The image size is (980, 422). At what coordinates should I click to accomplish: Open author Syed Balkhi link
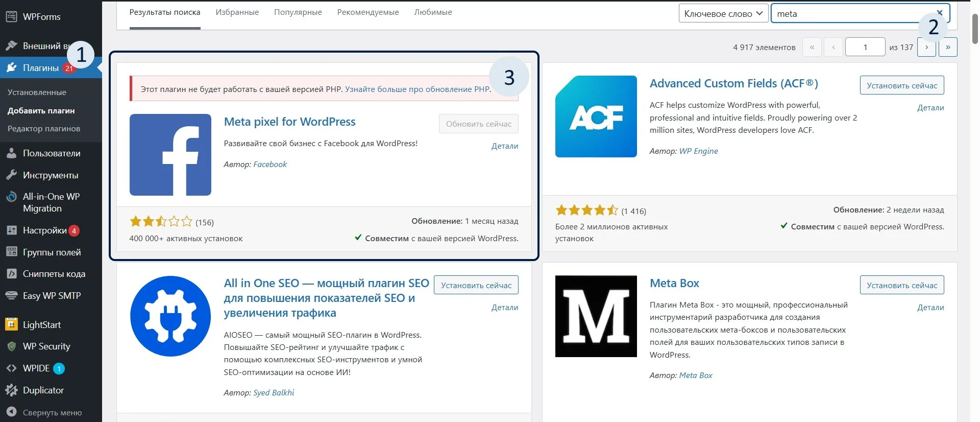point(274,393)
